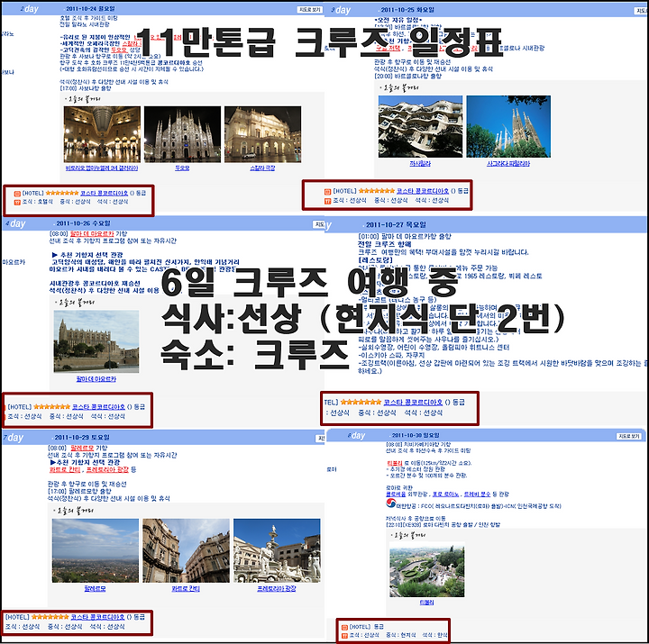Viewport: 649px width, 644px height.
Task: Click the [01:00] 팔마 데 마요르카항 출발 line
Action: click(405, 237)
